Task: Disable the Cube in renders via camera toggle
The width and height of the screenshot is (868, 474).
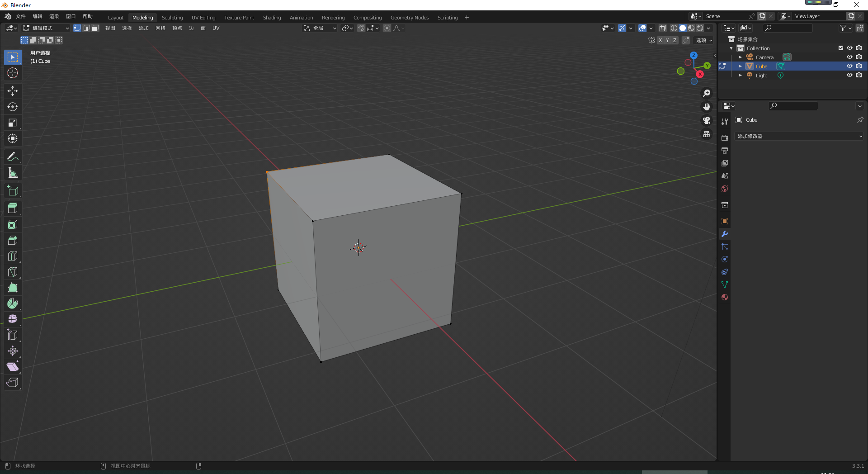Action: pyautogui.click(x=859, y=66)
